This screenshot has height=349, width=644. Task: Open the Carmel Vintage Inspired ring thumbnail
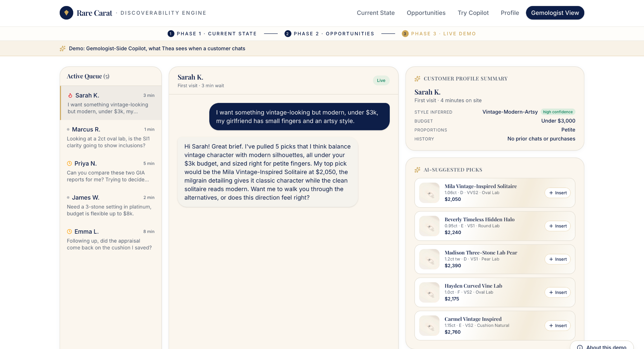(x=429, y=326)
